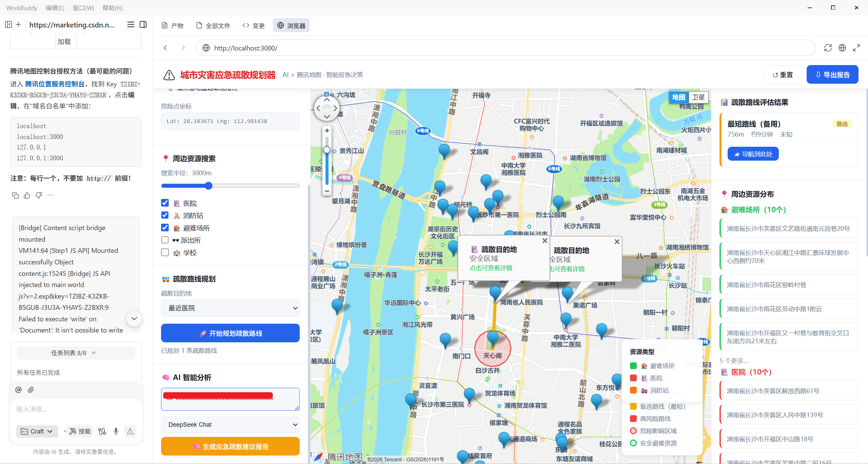Select hospital 湖南省长沙市芙蓉区解放西路61号

click(789, 391)
